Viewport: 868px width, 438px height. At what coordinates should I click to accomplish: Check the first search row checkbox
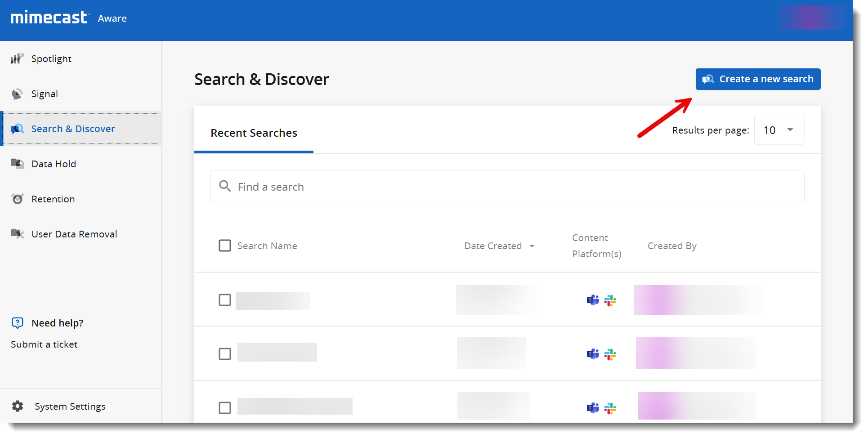pyautogui.click(x=225, y=300)
